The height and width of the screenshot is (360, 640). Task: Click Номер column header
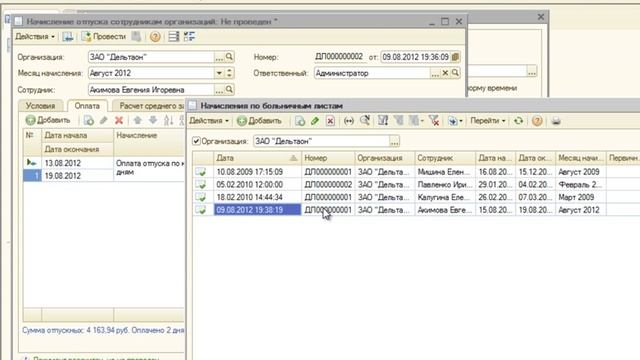pos(328,158)
